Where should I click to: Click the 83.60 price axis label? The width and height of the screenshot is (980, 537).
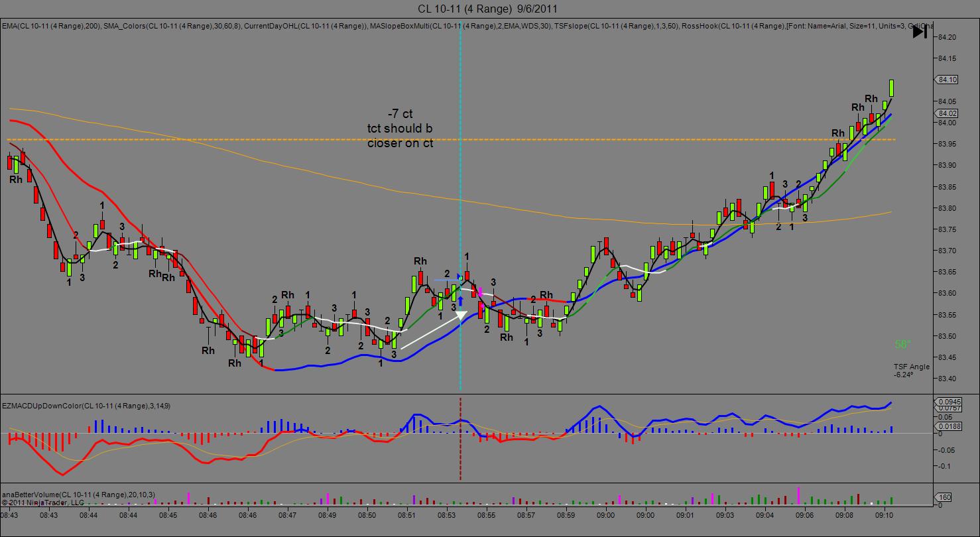point(948,293)
